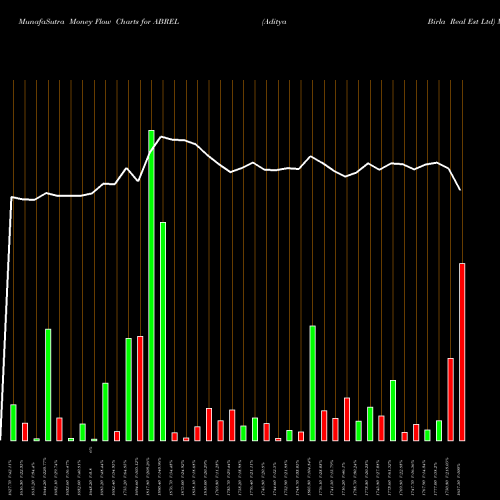Select the second-to-last red bar in the chart
The width and height of the screenshot is (500, 500).
click(450, 399)
